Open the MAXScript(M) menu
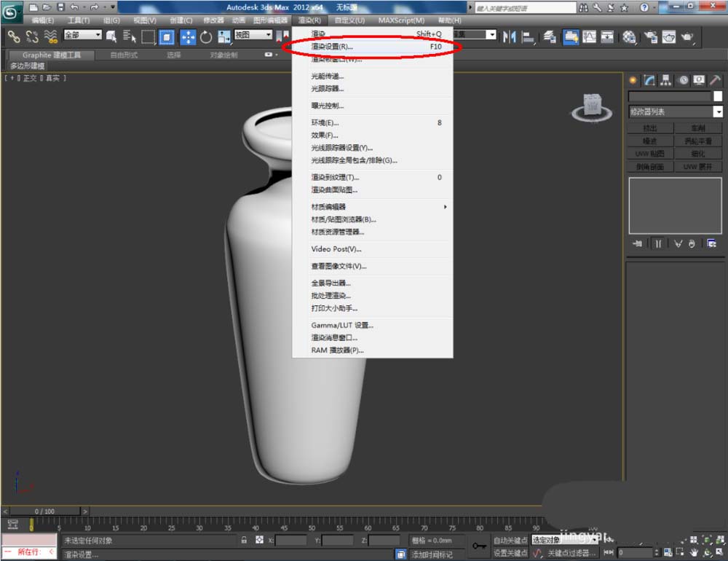 [x=401, y=20]
